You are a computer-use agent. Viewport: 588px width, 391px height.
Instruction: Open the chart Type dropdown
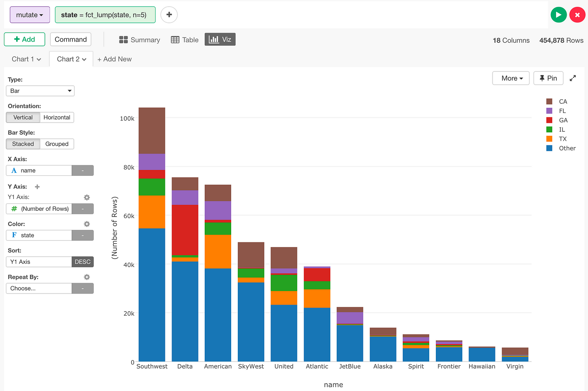coord(40,91)
